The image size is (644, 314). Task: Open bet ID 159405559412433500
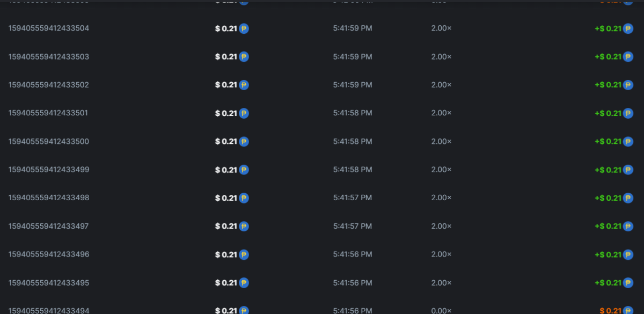(x=49, y=141)
